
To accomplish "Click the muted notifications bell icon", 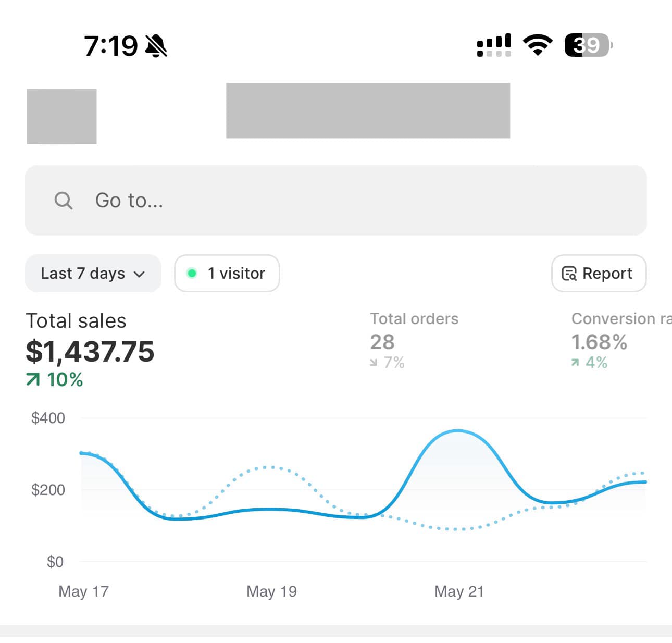I will (156, 46).
